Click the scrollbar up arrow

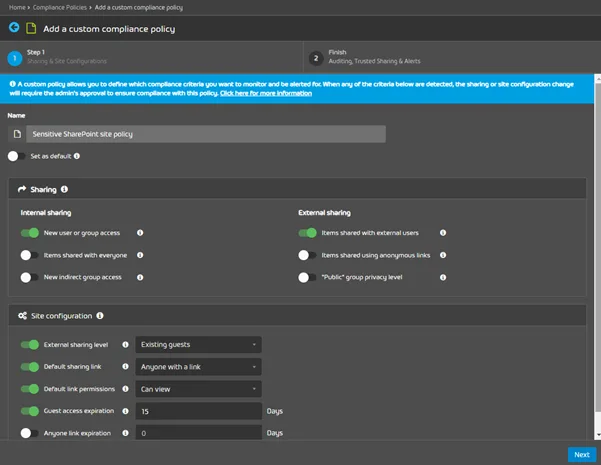coord(598,78)
